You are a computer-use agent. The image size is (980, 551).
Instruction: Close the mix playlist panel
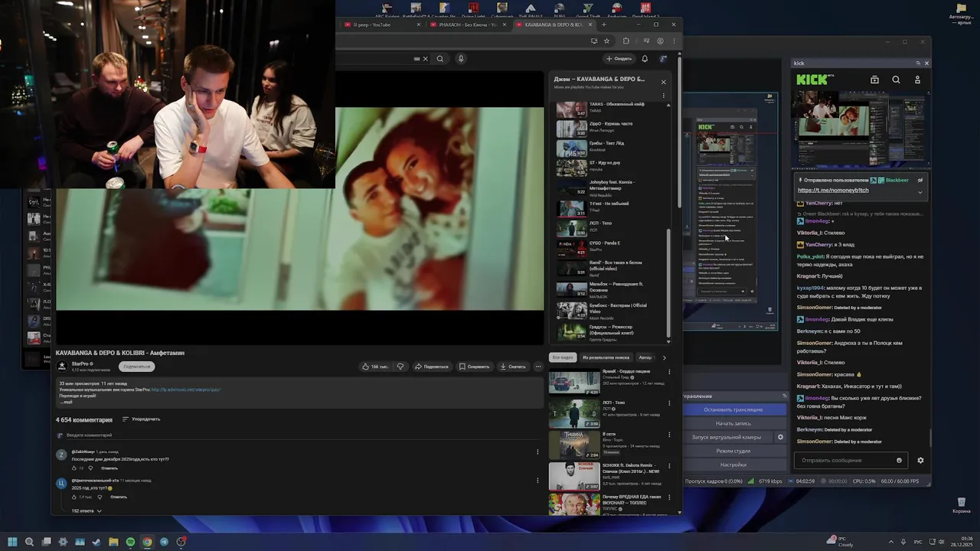[664, 82]
